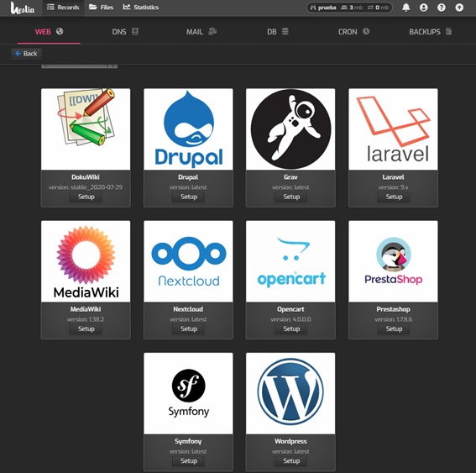The image size is (476, 473).
Task: Open the user account icon
Action: point(423,8)
